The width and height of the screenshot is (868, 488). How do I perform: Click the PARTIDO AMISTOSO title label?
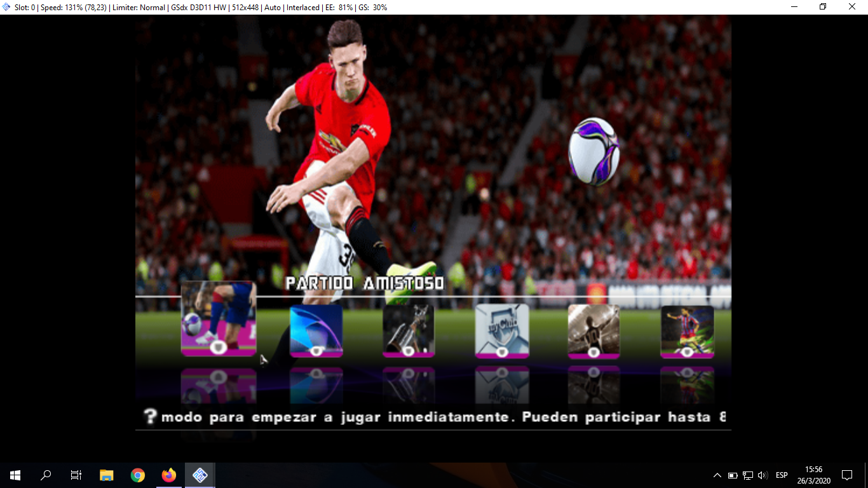[x=365, y=283]
